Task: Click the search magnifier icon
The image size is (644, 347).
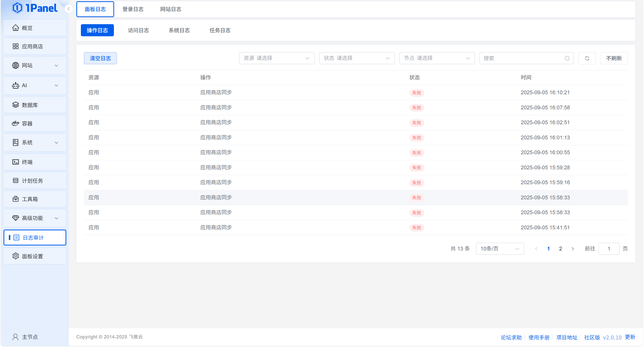Action: click(567, 58)
